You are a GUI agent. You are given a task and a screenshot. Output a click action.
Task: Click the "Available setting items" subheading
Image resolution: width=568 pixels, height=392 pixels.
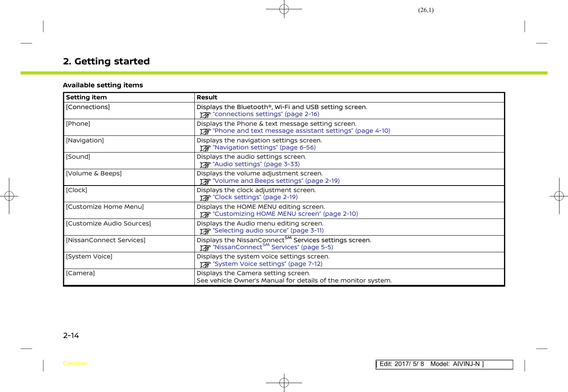click(103, 85)
